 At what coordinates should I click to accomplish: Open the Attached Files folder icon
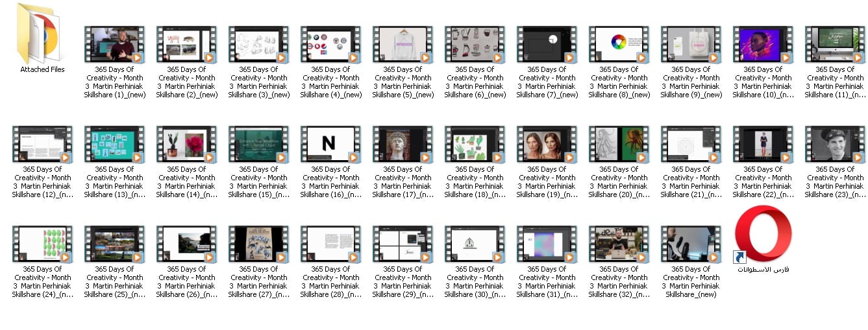(x=38, y=32)
